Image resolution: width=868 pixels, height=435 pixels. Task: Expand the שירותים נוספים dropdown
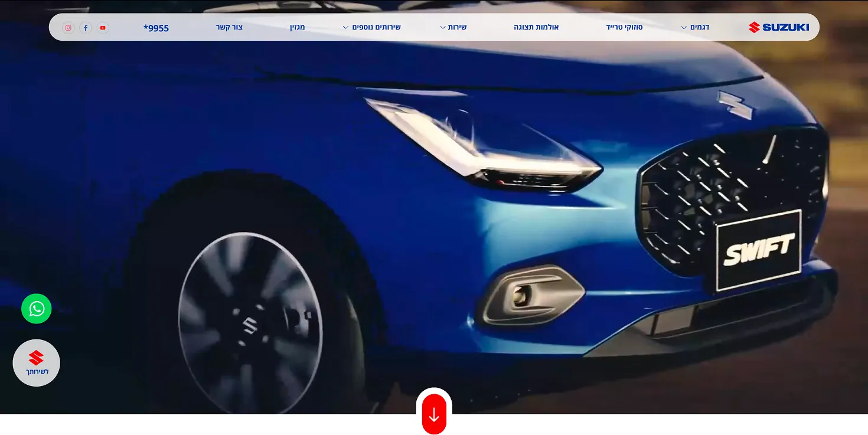(372, 27)
